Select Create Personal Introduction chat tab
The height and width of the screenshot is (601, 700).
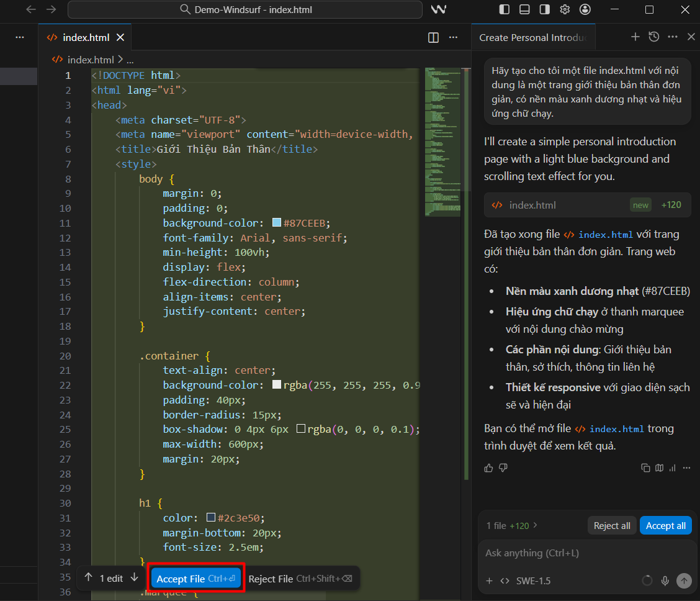pyautogui.click(x=532, y=37)
